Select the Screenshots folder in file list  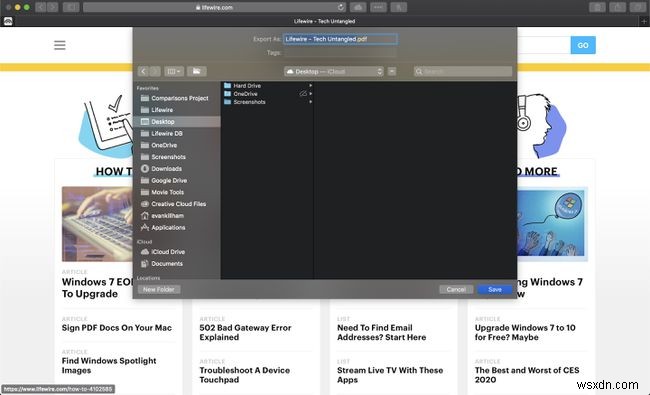(267, 102)
